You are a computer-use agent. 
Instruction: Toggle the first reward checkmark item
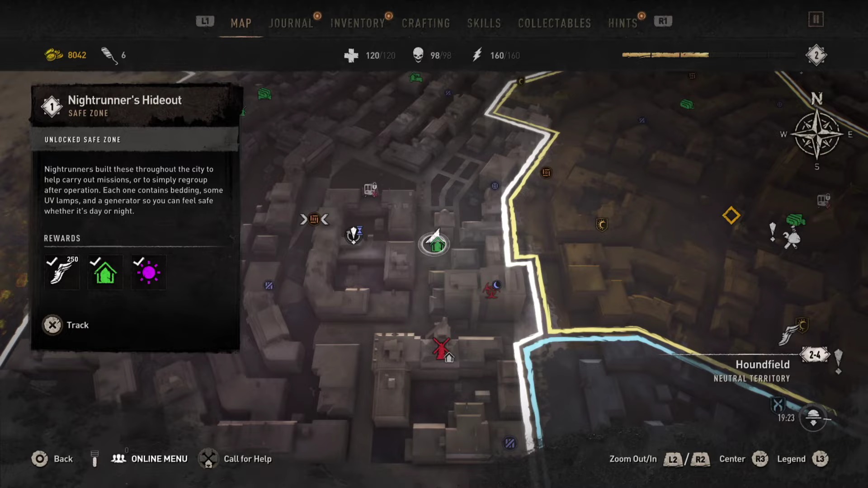pos(61,272)
